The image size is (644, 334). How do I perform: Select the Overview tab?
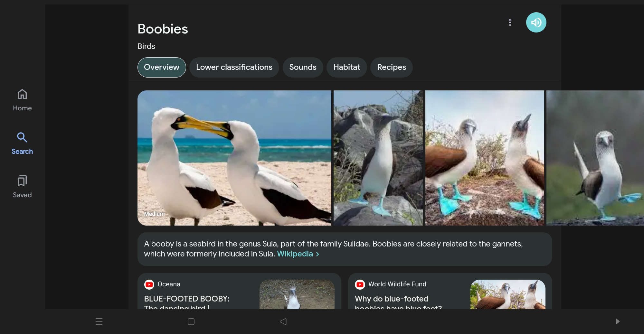tap(162, 67)
